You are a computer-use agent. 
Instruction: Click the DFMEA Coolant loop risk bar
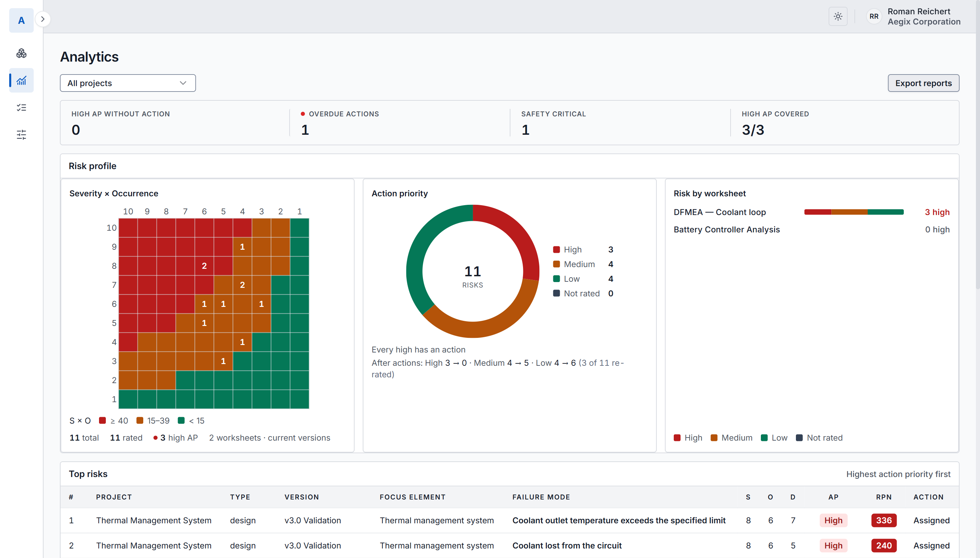(x=853, y=212)
